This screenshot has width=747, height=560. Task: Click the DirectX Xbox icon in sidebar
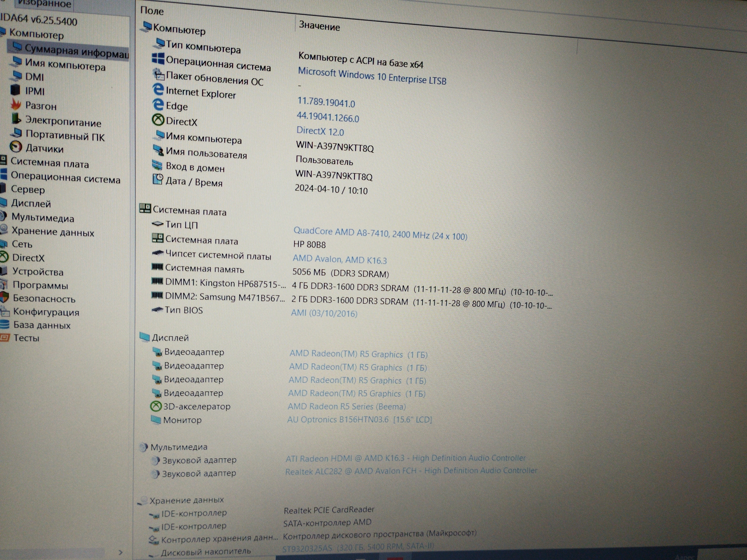click(4, 257)
